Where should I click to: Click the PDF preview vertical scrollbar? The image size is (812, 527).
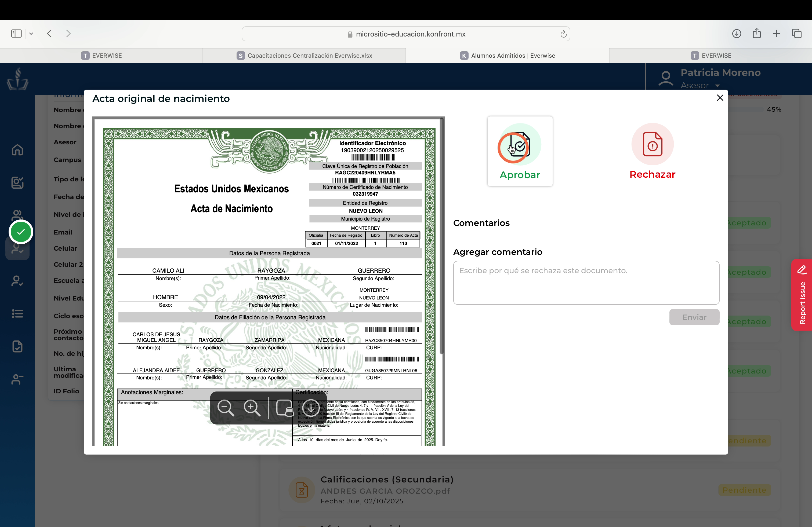point(442,236)
